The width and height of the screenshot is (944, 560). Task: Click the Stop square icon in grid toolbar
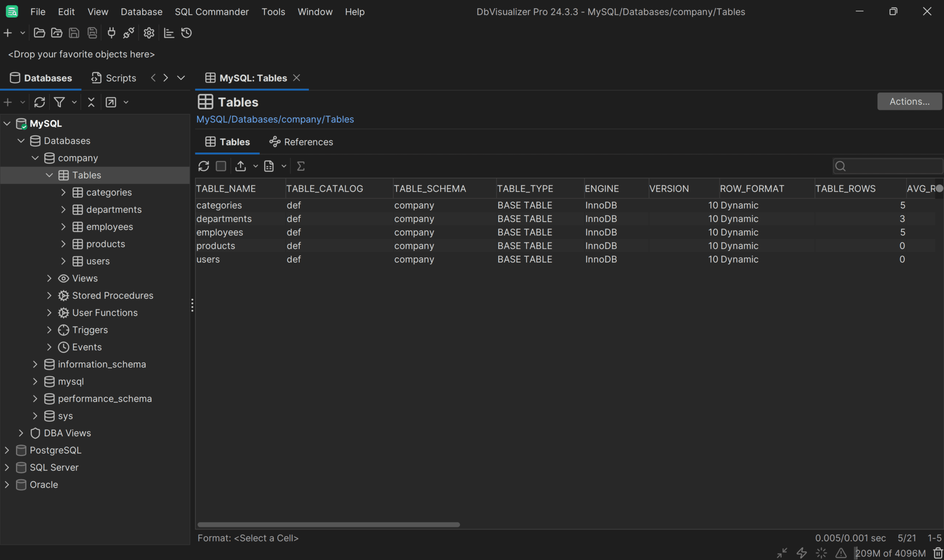[221, 166]
